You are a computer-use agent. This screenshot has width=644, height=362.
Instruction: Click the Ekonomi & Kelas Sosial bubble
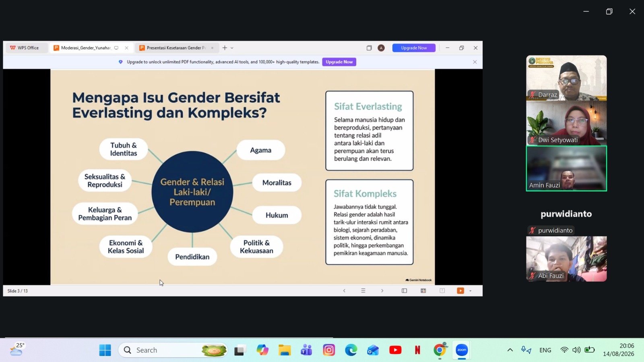coord(126,247)
